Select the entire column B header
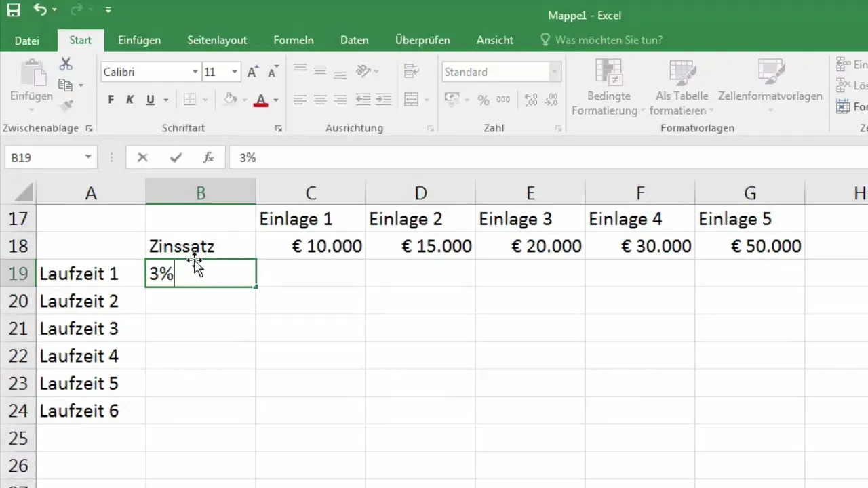The image size is (868, 488). click(201, 193)
